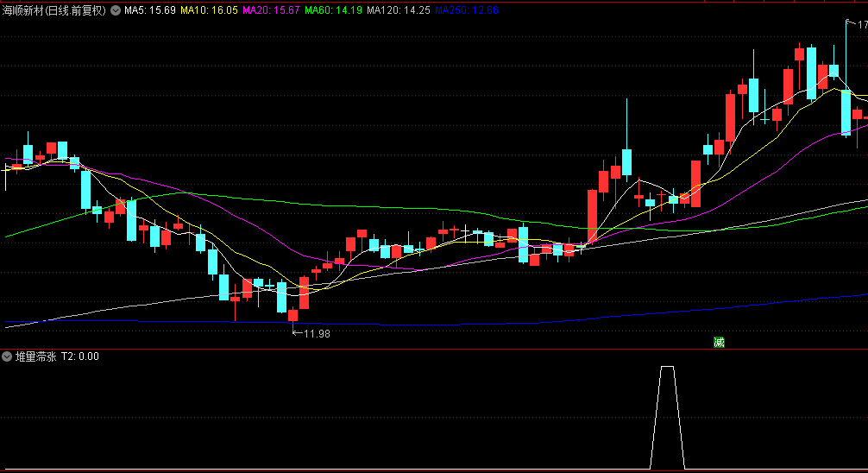
Task: Click the MA5: 15.69 label
Action: tap(150, 10)
